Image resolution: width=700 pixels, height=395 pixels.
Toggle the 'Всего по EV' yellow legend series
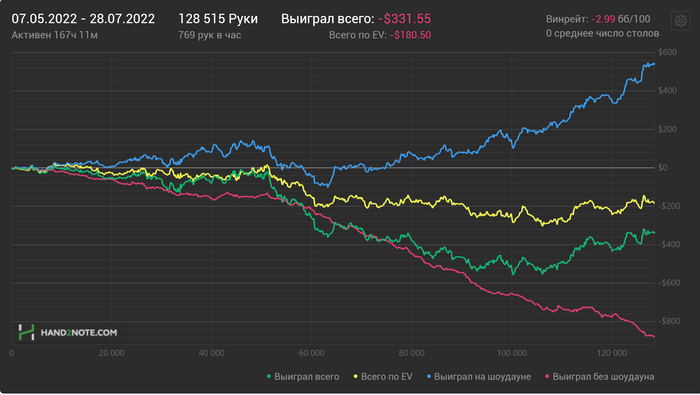(383, 377)
